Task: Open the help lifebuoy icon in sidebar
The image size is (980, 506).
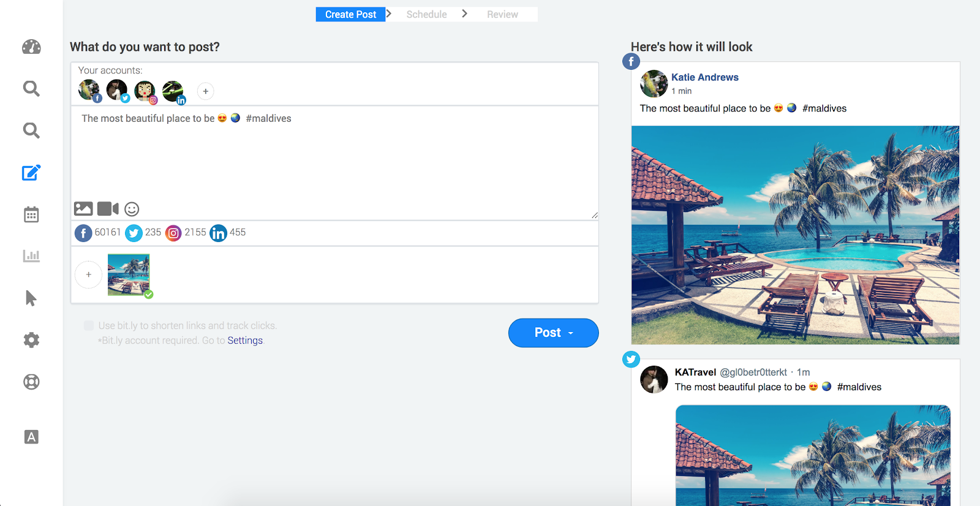Action: click(31, 382)
